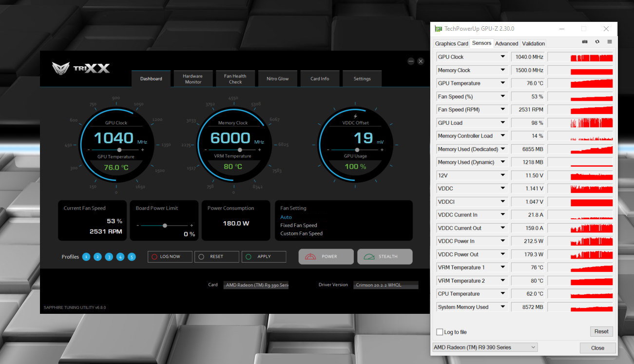The width and height of the screenshot is (634, 364).
Task: Switch to the Dashboard tab in TRIXX
Action: click(151, 79)
